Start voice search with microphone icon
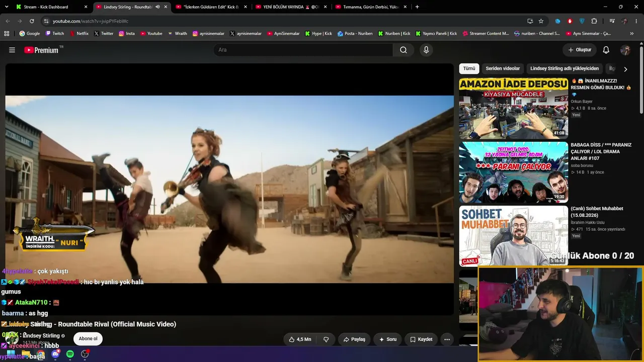Image resolution: width=644 pixels, height=362 pixels. tap(426, 50)
